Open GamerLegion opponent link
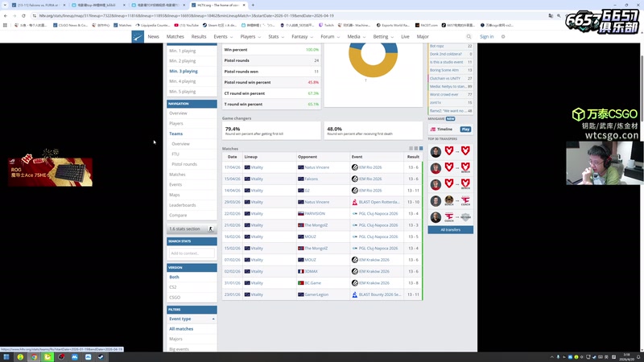 tap(316, 294)
